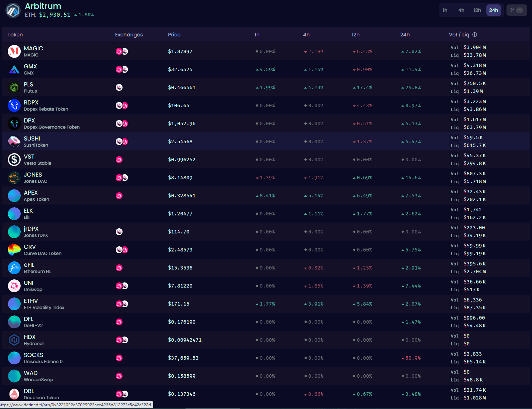This screenshot has width=532, height=409.
Task: Switch to the 4h timeframe tab
Action: [461, 10]
